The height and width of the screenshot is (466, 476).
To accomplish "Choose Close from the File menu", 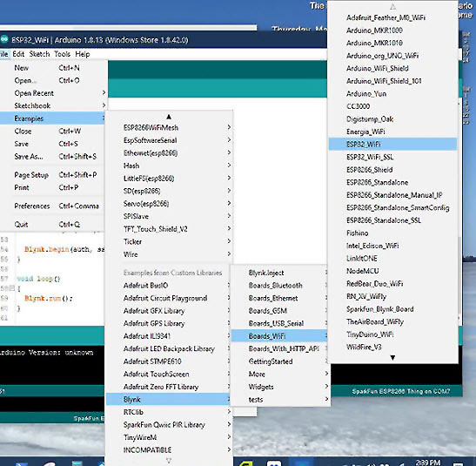I will (x=53, y=132).
